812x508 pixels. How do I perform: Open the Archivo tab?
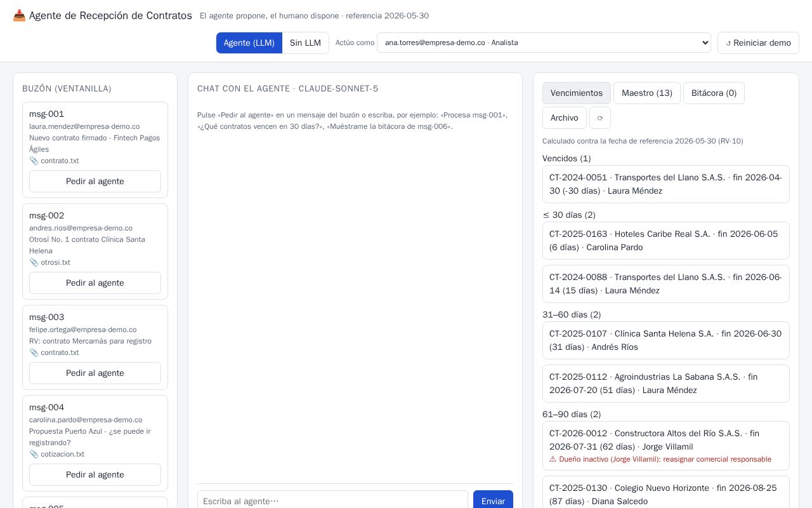[x=565, y=118]
